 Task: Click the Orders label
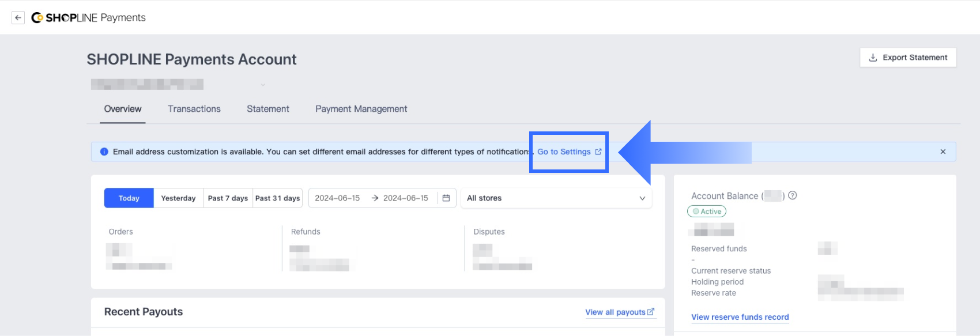pyautogui.click(x=120, y=232)
